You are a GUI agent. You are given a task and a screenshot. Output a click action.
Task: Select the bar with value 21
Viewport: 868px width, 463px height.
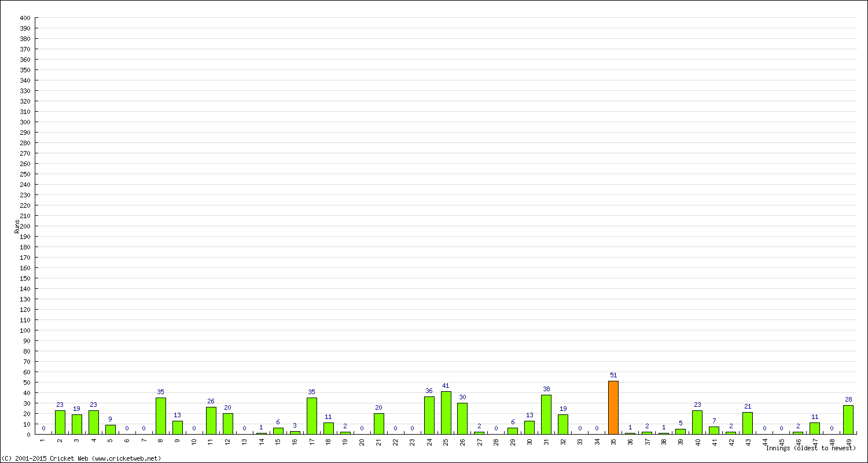coord(748,423)
